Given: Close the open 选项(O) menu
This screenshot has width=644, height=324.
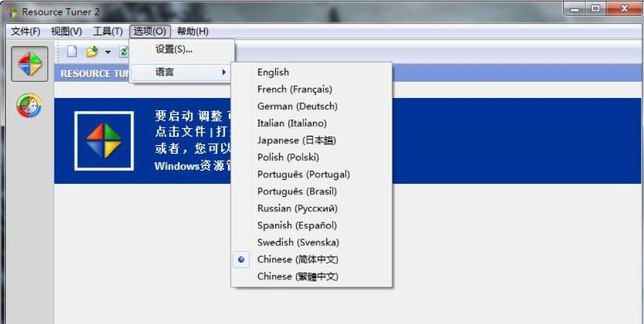Looking at the screenshot, I should click(x=150, y=32).
